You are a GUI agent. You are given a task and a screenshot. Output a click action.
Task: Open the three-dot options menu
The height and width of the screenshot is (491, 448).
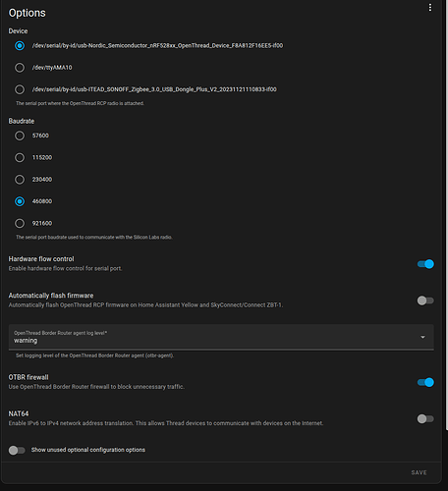click(430, 8)
